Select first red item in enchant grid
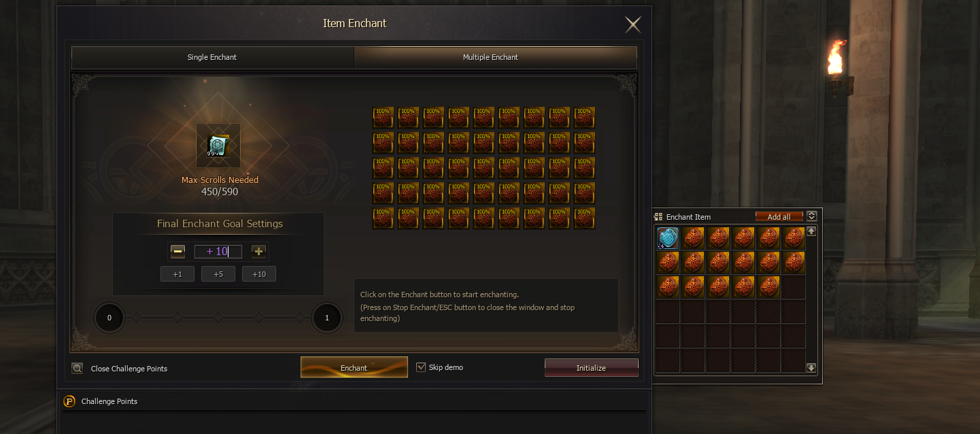 (383, 116)
